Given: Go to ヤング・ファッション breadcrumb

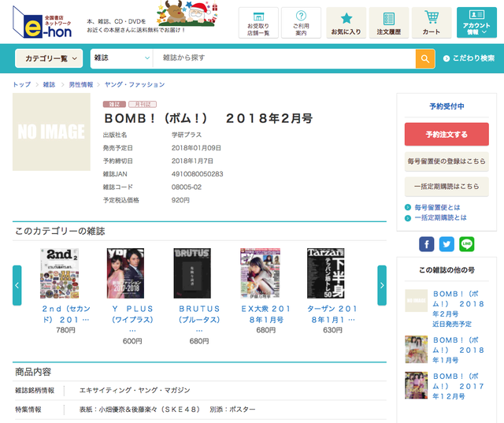Looking at the screenshot, I should pos(135,84).
